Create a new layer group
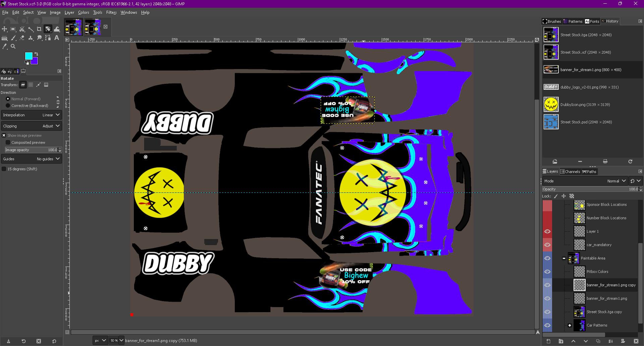This screenshot has height=346, width=644. 561,341
